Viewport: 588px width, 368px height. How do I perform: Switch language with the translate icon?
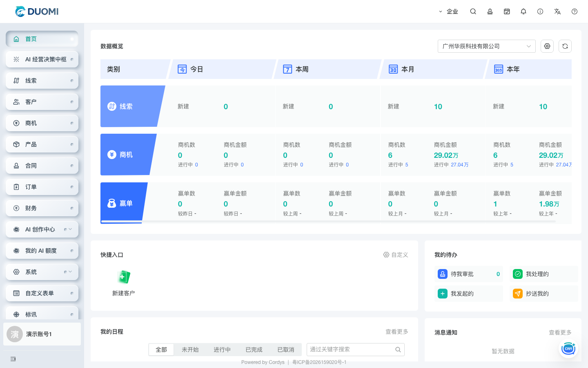557,11
